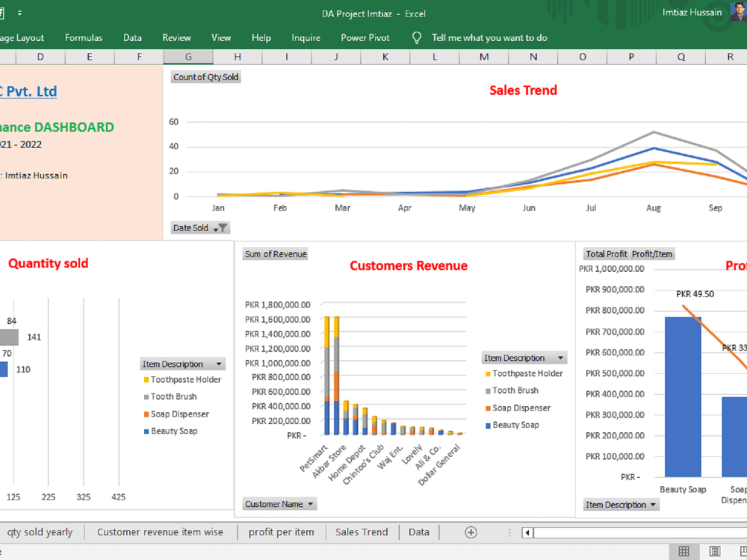Click the C Pvt. Ltd hyperlink
The image size is (747, 560).
[x=28, y=91]
